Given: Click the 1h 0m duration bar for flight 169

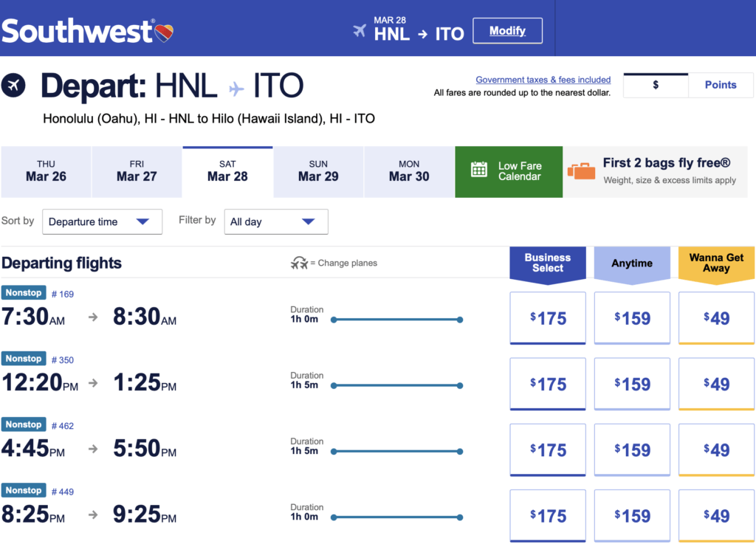Looking at the screenshot, I should pyautogui.click(x=396, y=320).
